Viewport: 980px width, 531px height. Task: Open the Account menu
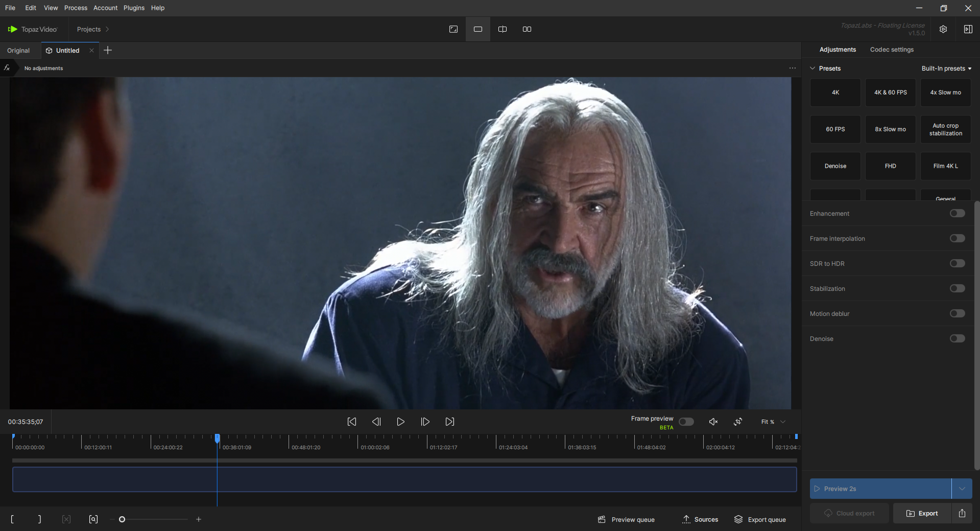(105, 8)
